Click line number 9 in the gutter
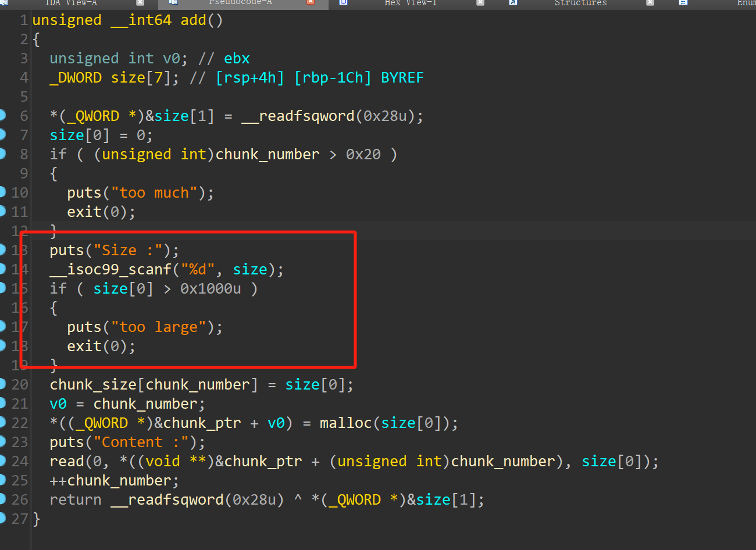 tap(24, 174)
